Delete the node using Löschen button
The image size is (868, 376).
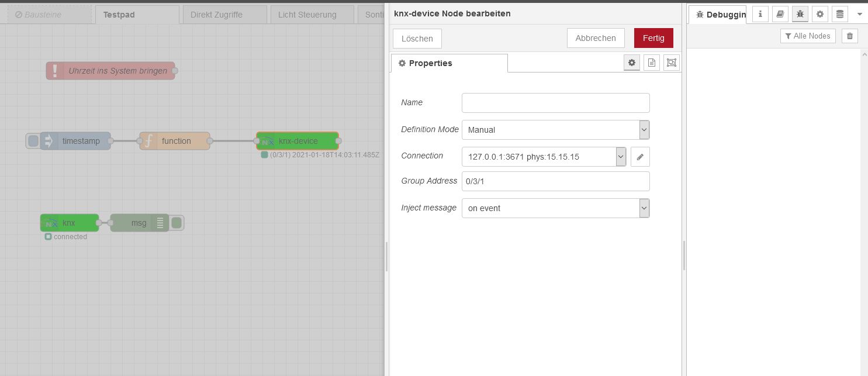417,38
